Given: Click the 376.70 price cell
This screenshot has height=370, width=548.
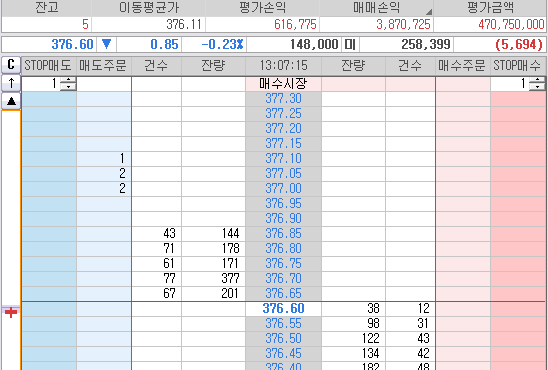Looking at the screenshot, I should click(x=283, y=279).
